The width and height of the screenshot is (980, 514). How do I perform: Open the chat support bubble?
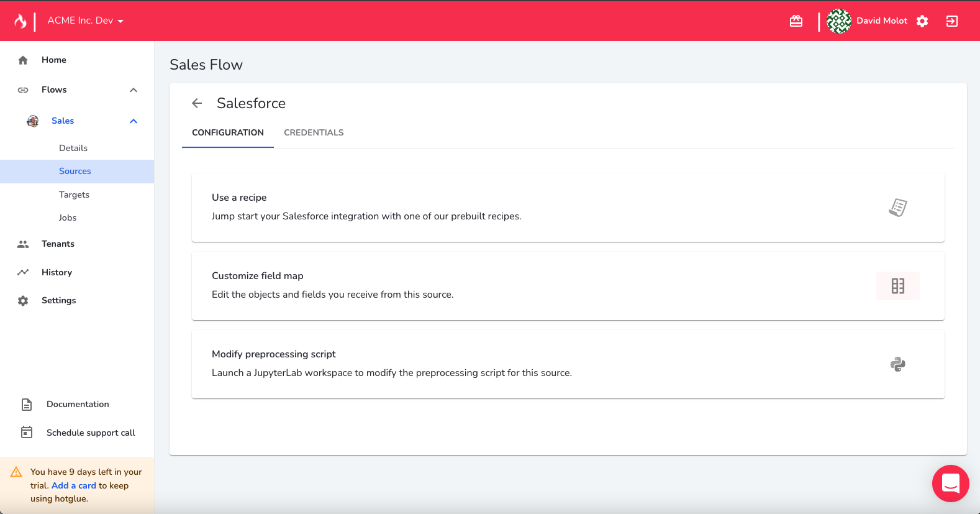(x=951, y=484)
